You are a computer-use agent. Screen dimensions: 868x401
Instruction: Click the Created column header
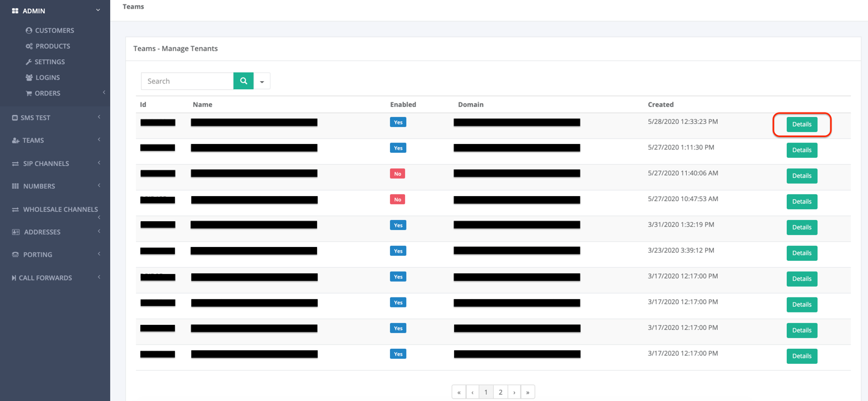click(660, 104)
